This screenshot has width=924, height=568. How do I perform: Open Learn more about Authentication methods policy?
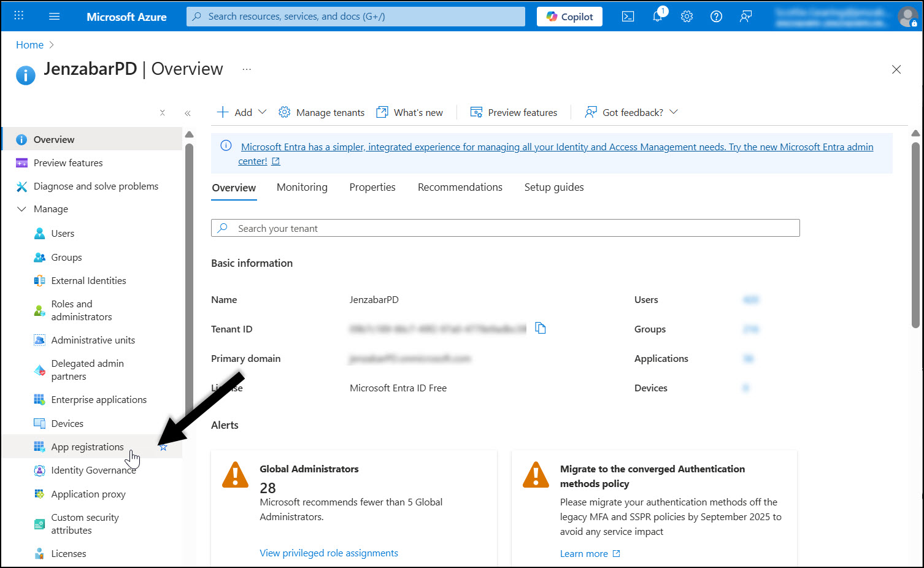pyautogui.click(x=584, y=553)
